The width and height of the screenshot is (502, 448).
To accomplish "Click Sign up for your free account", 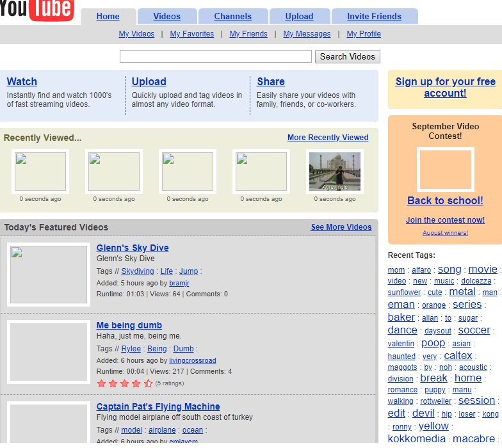I will (x=446, y=87).
